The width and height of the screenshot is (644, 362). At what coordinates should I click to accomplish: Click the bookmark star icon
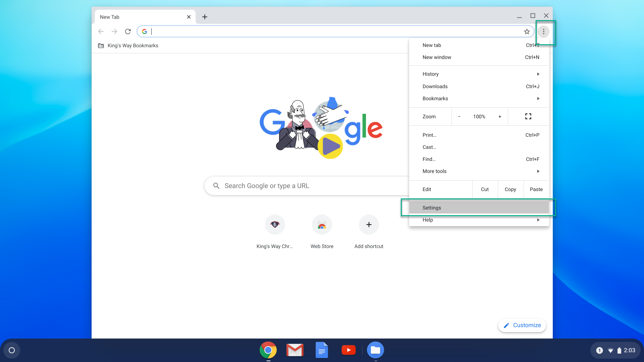pos(527,32)
